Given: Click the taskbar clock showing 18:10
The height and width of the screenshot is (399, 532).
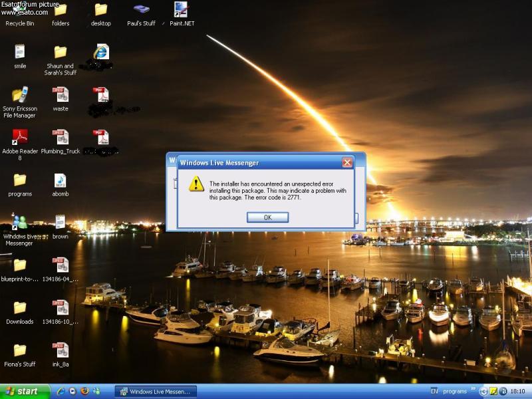Looking at the screenshot, I should tap(518, 392).
